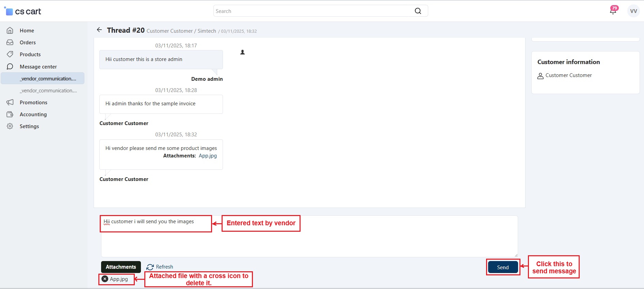Screen dimensions: 644x289
Task: Select the highlighted _vendor_communication submenu item
Action: [48, 79]
